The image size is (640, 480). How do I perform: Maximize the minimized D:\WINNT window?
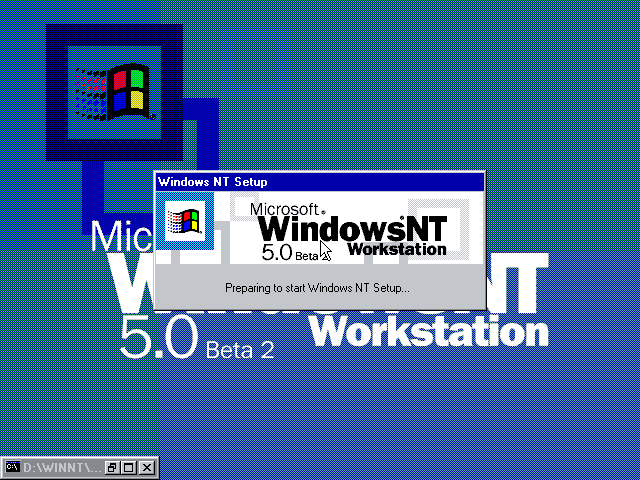(x=129, y=467)
